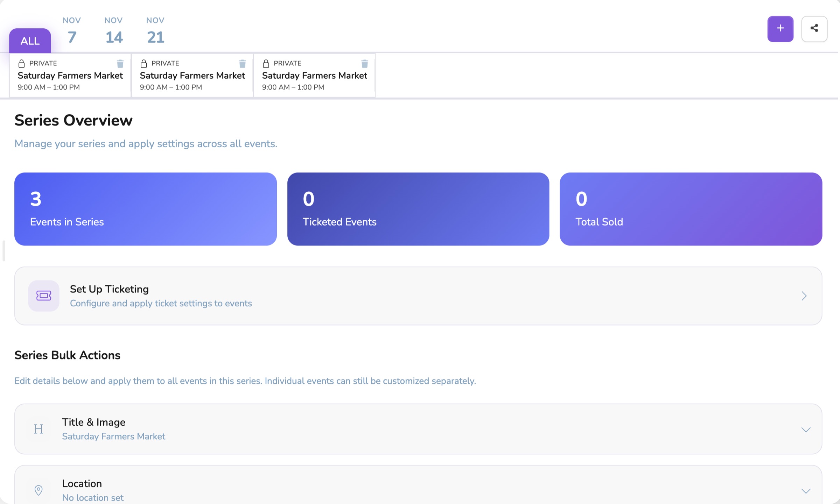This screenshot has width=840, height=504.
Task: Click the Events in Series stat card
Action: pos(146,209)
